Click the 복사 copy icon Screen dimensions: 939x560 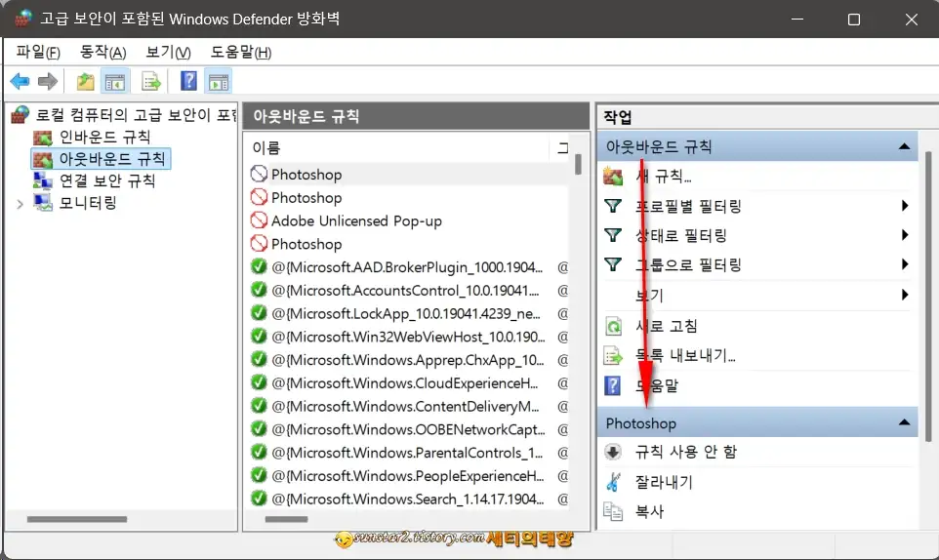(613, 511)
